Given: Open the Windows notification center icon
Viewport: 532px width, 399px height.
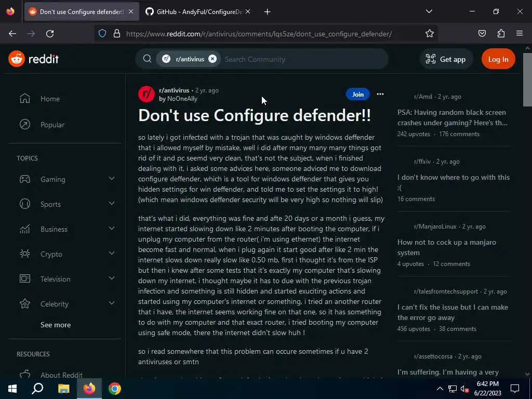Looking at the screenshot, I should click(515, 389).
